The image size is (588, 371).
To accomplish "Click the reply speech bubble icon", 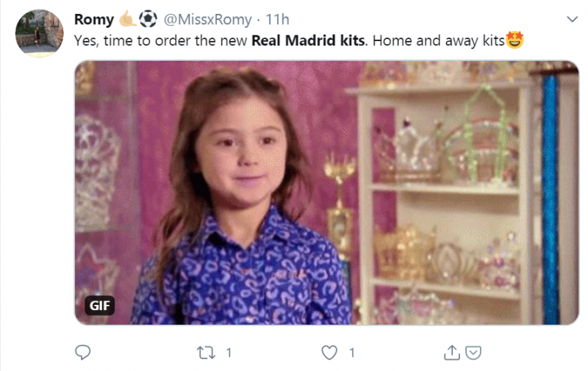I will pos(83,353).
